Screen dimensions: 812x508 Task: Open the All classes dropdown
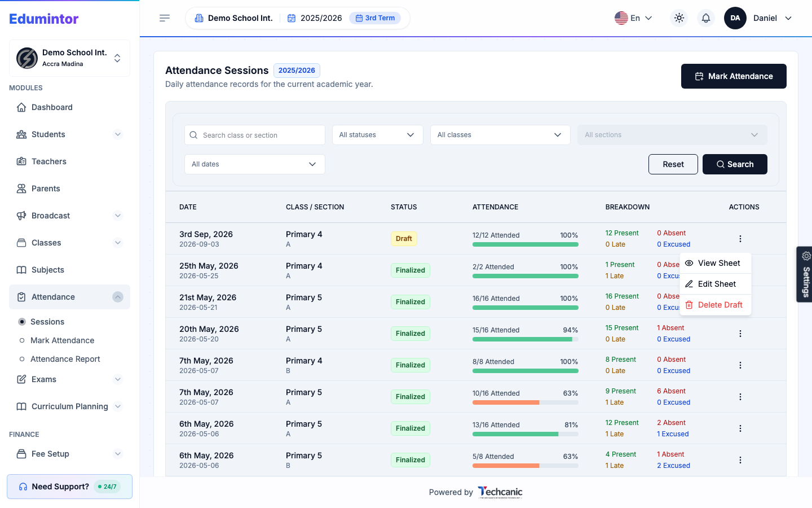[500, 135]
